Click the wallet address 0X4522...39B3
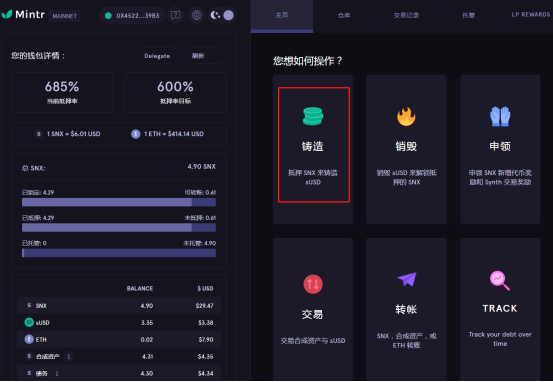 pos(138,16)
